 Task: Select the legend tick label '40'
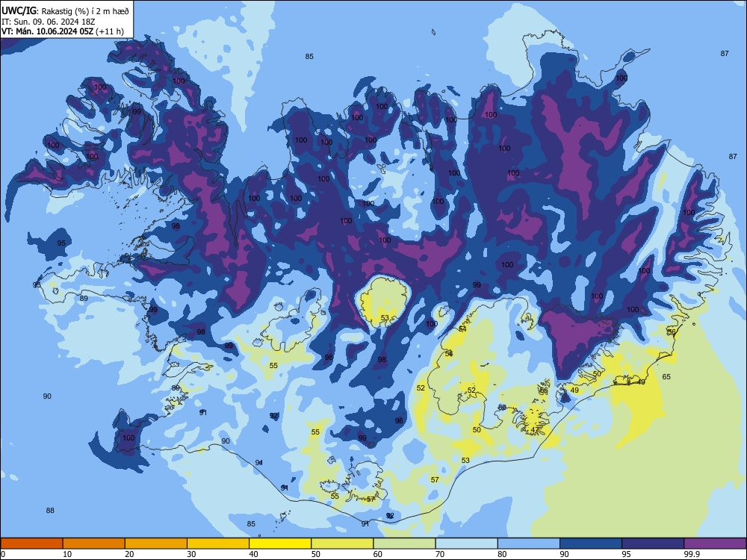(x=254, y=554)
